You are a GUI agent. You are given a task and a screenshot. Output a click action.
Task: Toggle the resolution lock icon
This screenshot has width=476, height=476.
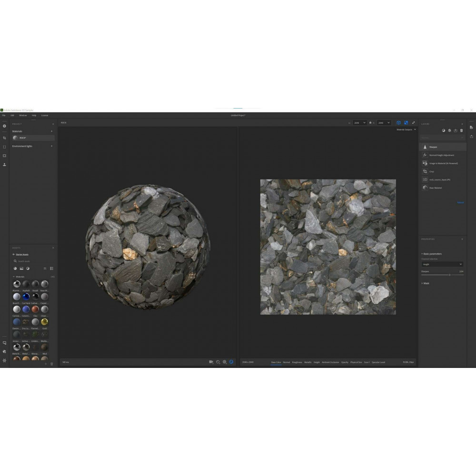[371, 123]
